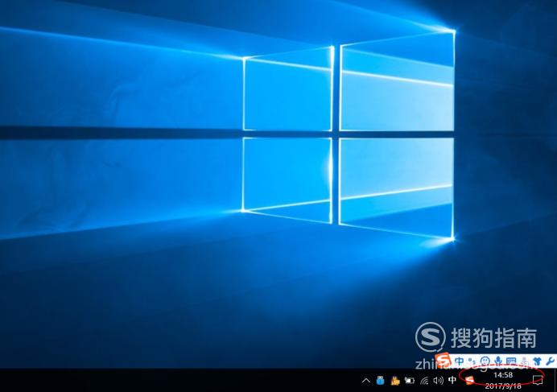557x392 pixels.
Task: Click the Sogou S icon in taskbar
Action: click(469, 380)
